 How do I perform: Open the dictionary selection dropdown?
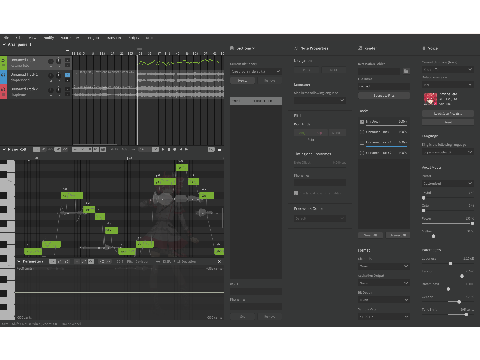[256, 71]
